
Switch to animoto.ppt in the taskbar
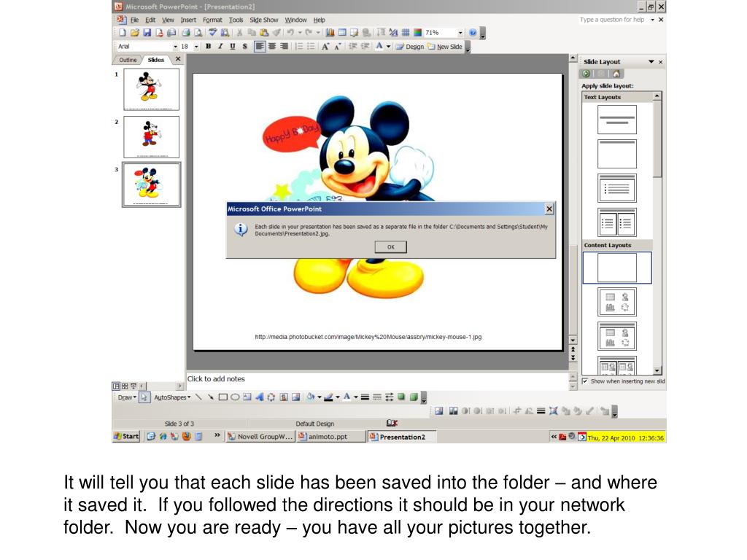pos(330,436)
